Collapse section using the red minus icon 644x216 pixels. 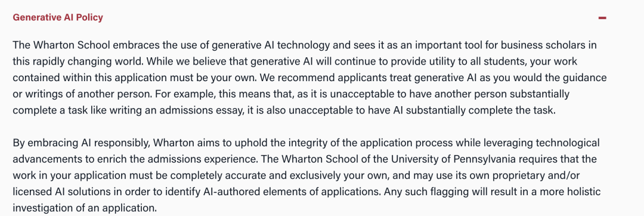click(602, 18)
